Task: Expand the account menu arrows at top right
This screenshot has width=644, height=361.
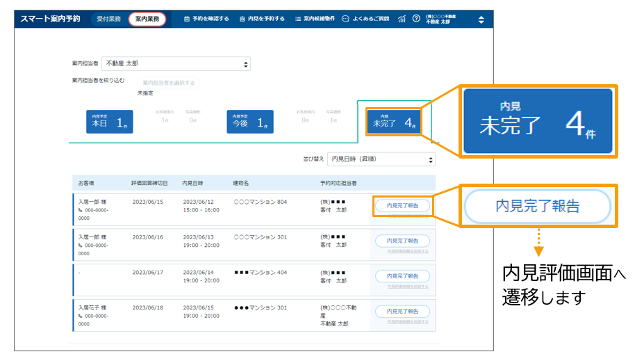Action: click(x=481, y=19)
